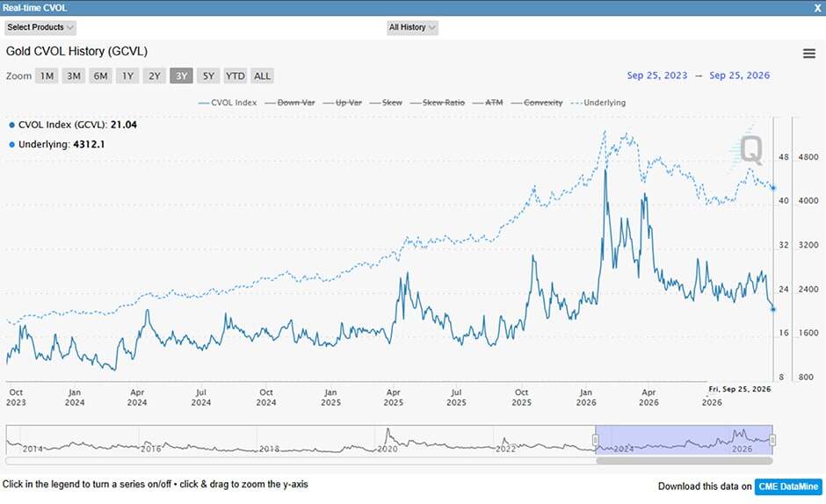The height and width of the screenshot is (504, 826).
Task: Toggle the Up Var series in legend
Action: pyautogui.click(x=343, y=103)
